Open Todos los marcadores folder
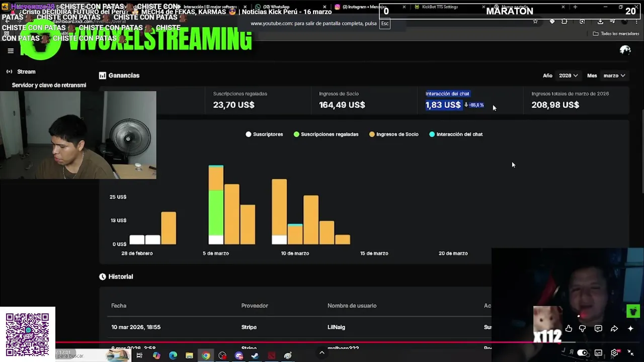This screenshot has height=362, width=644. coord(616,34)
